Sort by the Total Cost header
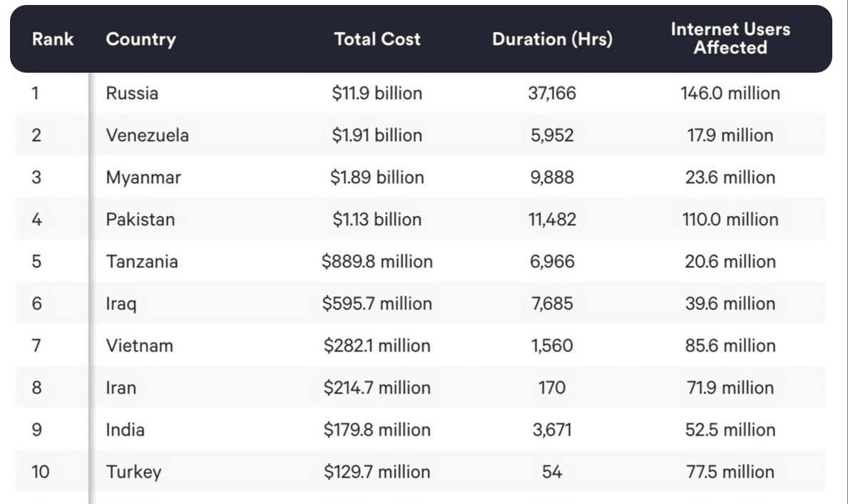The image size is (848, 504). [x=377, y=39]
